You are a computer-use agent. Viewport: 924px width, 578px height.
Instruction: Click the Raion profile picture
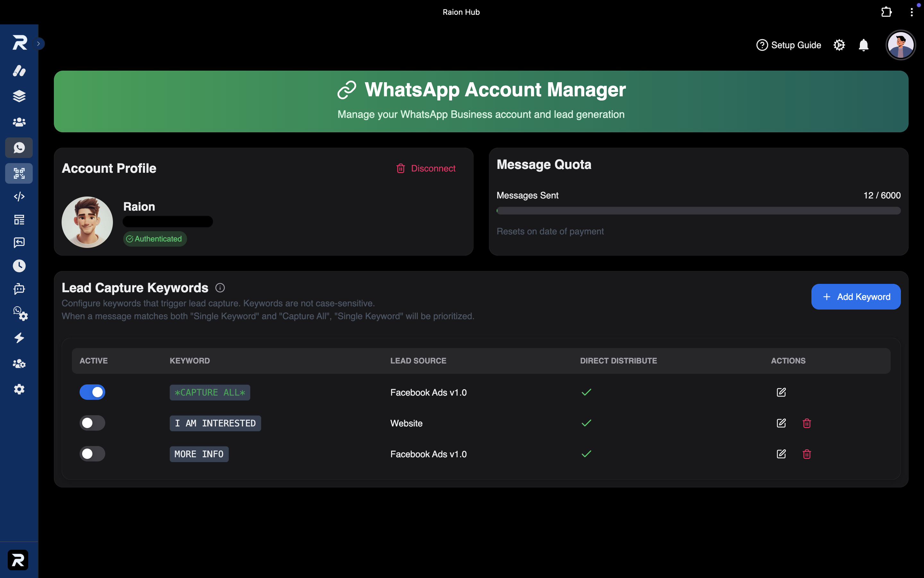click(x=87, y=222)
